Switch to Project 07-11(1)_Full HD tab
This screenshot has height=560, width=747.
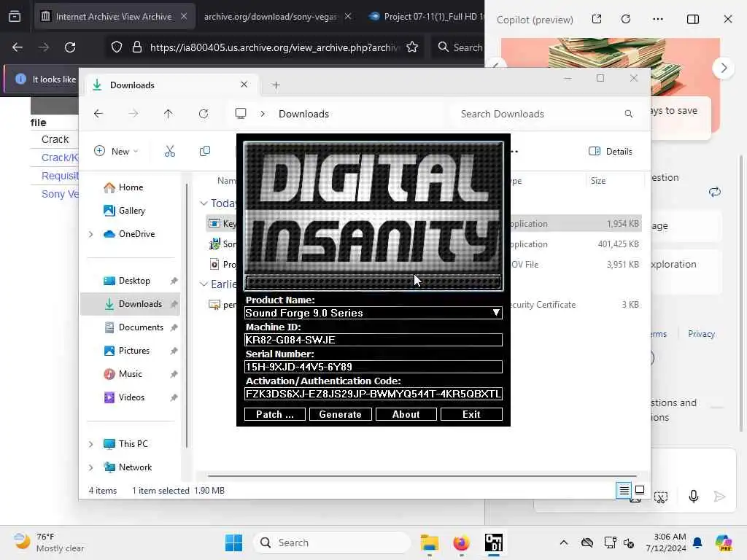426,17
